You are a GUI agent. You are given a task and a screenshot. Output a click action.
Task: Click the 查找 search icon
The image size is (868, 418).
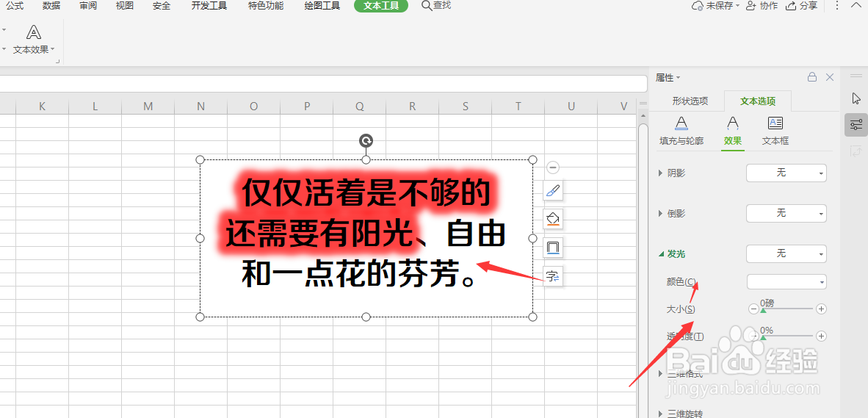pyautogui.click(x=436, y=6)
